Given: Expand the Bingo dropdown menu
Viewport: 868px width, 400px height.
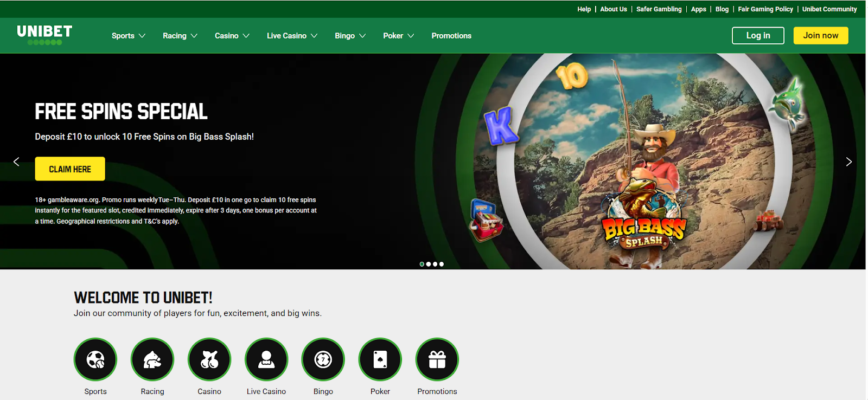Looking at the screenshot, I should pyautogui.click(x=350, y=36).
